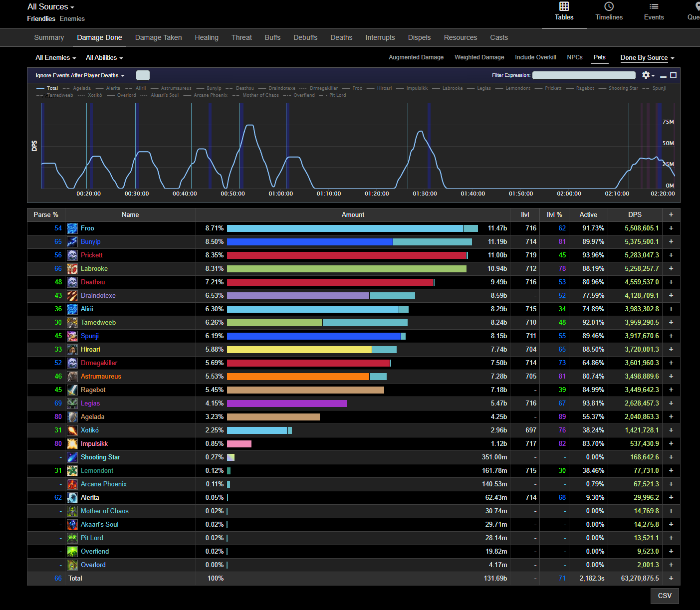Switch to the Timelines clock icon
This screenshot has width=700, height=610.
click(x=609, y=6)
